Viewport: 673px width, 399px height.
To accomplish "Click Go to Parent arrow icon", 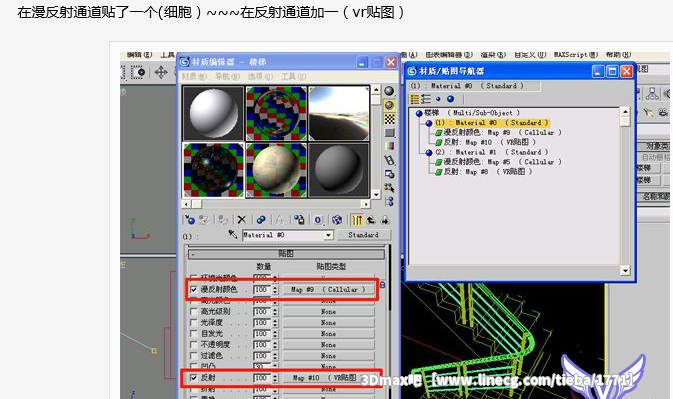I will pos(371,220).
